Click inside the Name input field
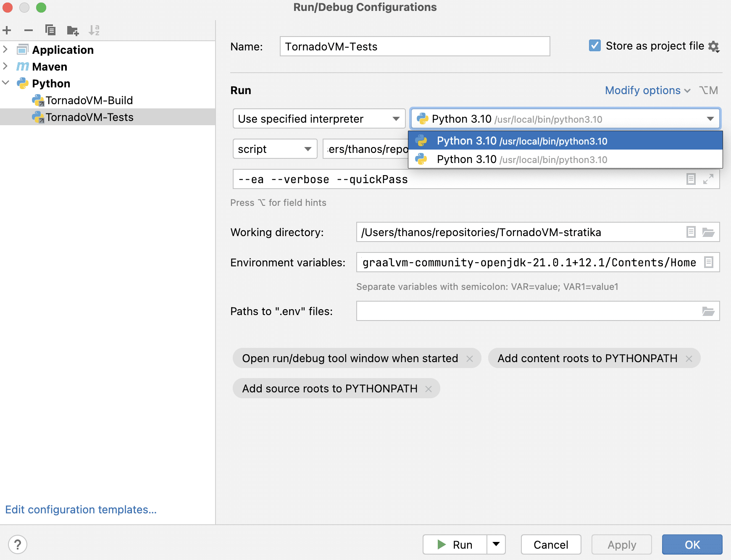This screenshot has width=731, height=560. point(415,46)
